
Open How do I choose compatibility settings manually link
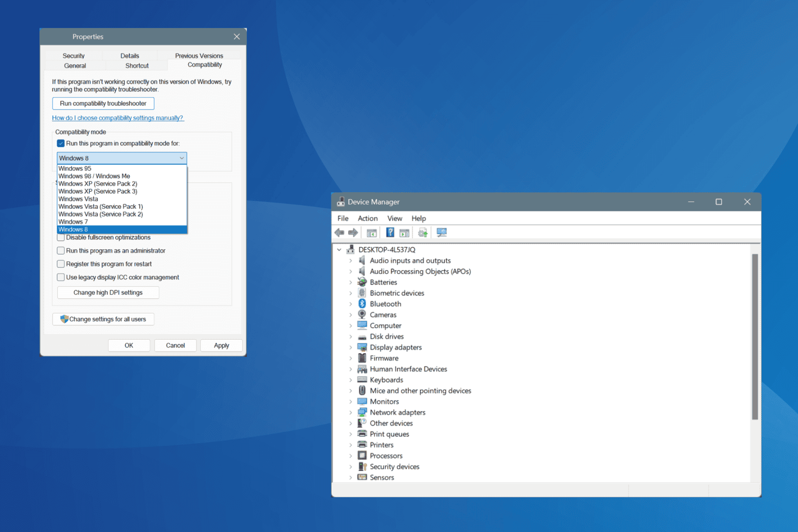coord(117,118)
